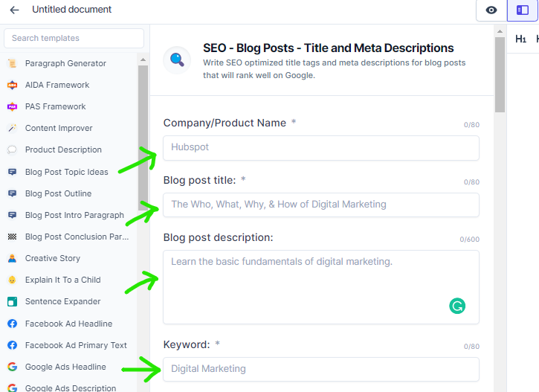The width and height of the screenshot is (539, 392).
Task: Toggle preview with the eye icon
Action: point(491,10)
